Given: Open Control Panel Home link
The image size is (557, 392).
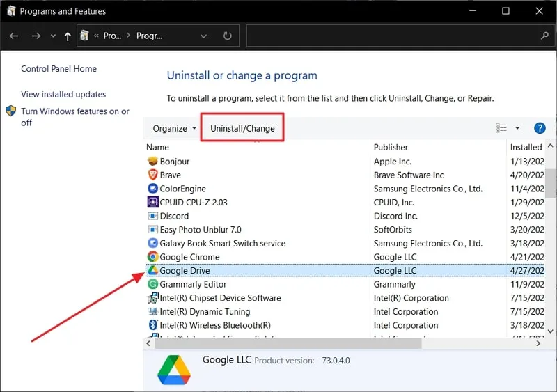Looking at the screenshot, I should point(58,69).
